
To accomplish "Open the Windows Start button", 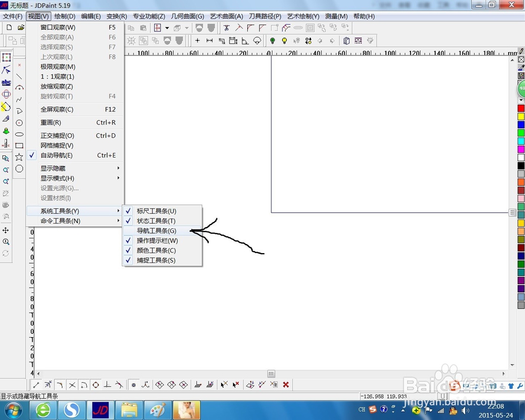I will 14,410.
